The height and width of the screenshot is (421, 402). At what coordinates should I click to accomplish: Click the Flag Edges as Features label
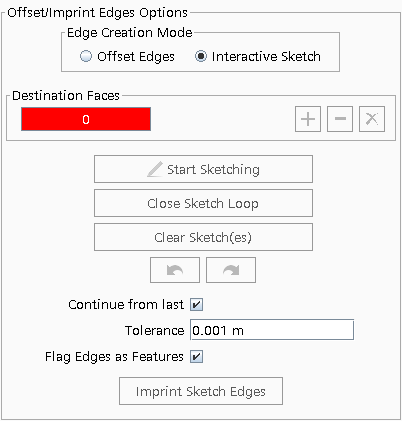click(114, 357)
